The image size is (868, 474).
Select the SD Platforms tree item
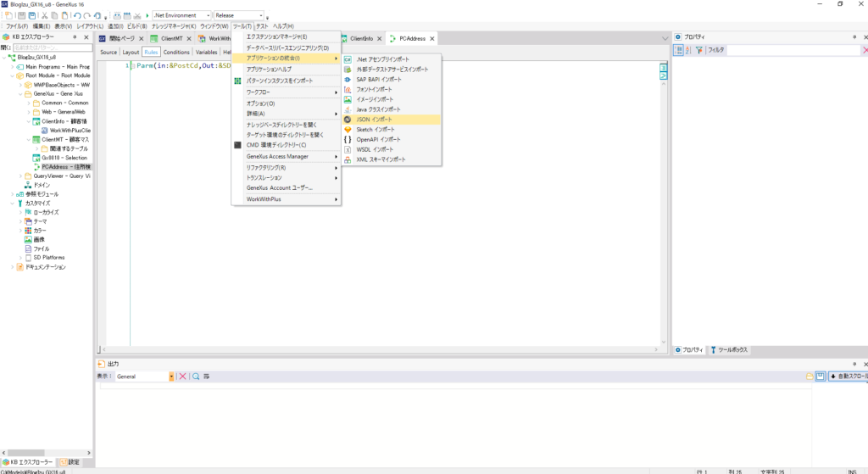pyautogui.click(x=48, y=258)
